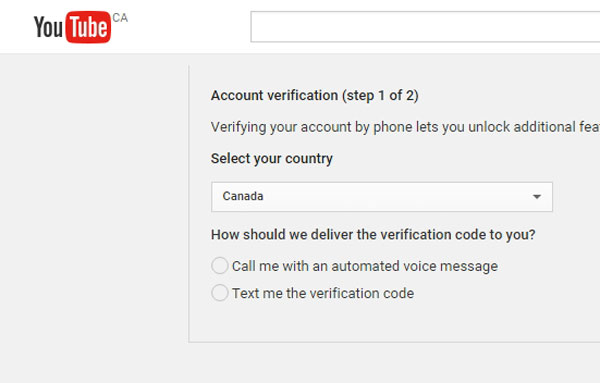The height and width of the screenshot is (383, 600).
Task: Select the automated voice message radio button
Action: (x=220, y=266)
